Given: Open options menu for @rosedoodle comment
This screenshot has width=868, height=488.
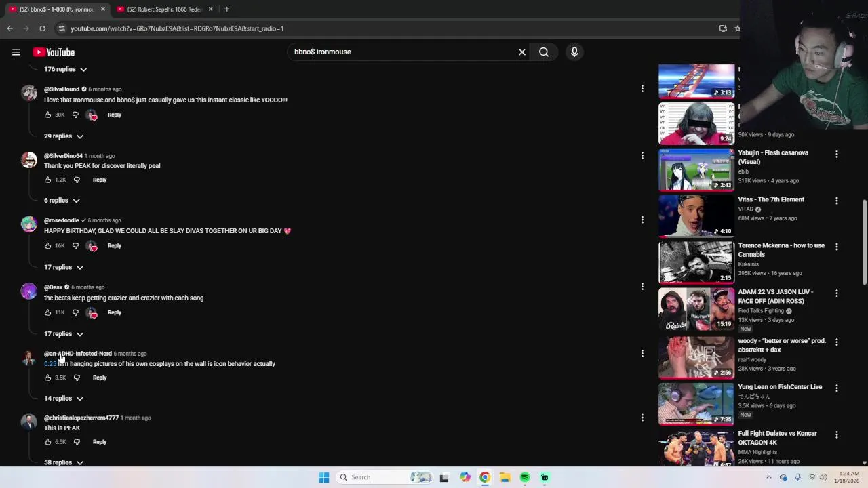Looking at the screenshot, I should click(x=642, y=220).
